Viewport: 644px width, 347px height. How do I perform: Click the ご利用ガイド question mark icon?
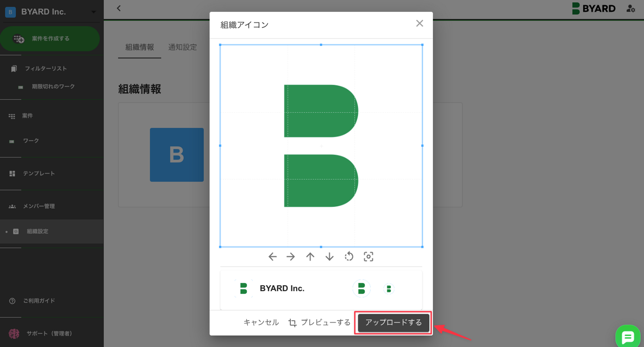point(12,301)
